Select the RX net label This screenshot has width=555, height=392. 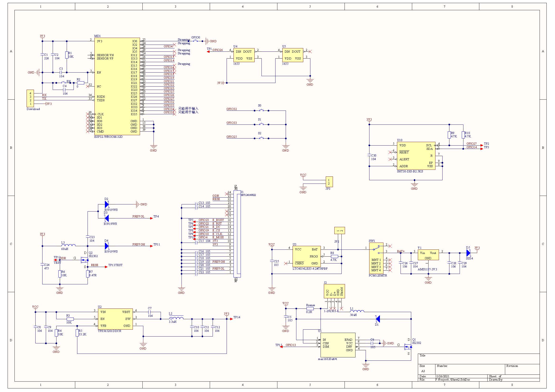click(x=44, y=95)
